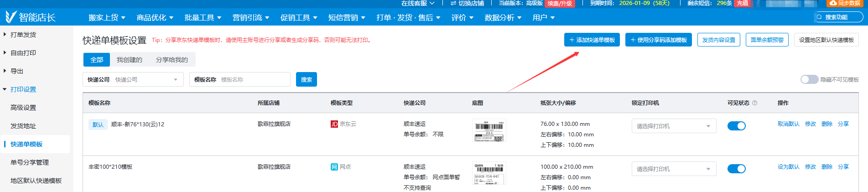
Task: Click the 切换店铺 switch store icon
Action: (453, 3)
